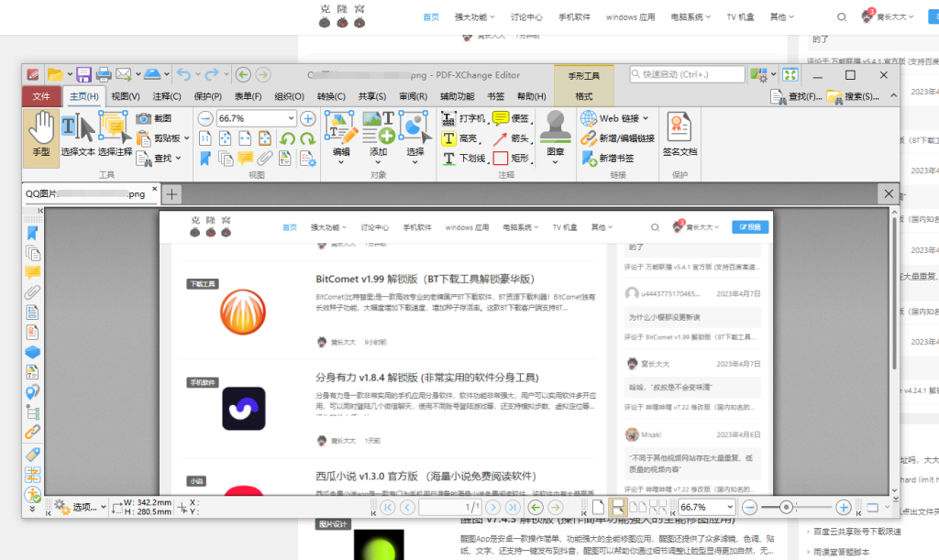Open 讨论中心 link in browser page
This screenshot has height=560, width=939.
coord(526,17)
